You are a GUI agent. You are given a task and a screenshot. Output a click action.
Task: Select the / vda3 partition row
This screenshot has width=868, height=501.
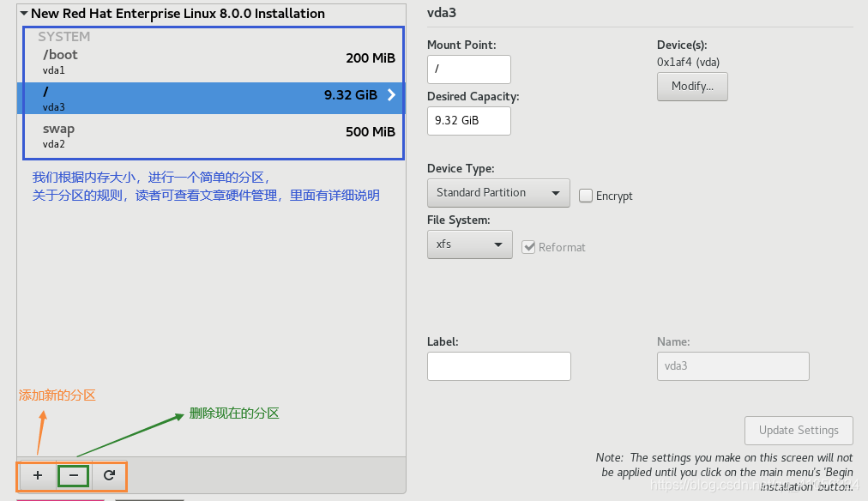click(x=211, y=99)
